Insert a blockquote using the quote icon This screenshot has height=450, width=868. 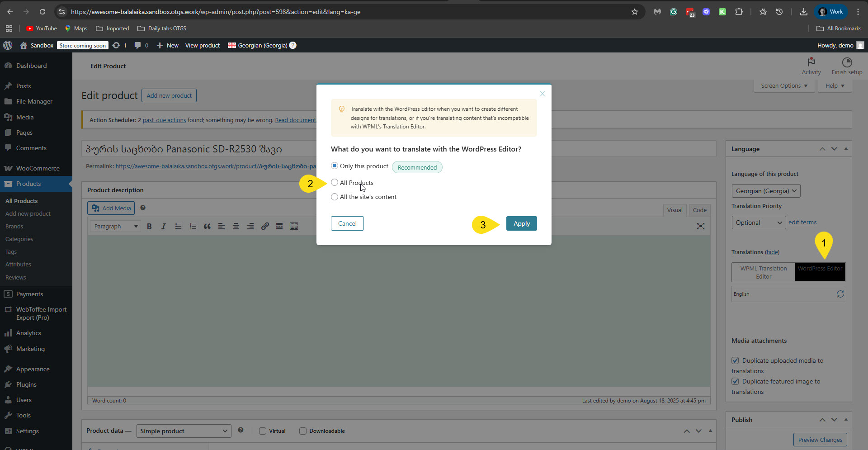tap(207, 226)
